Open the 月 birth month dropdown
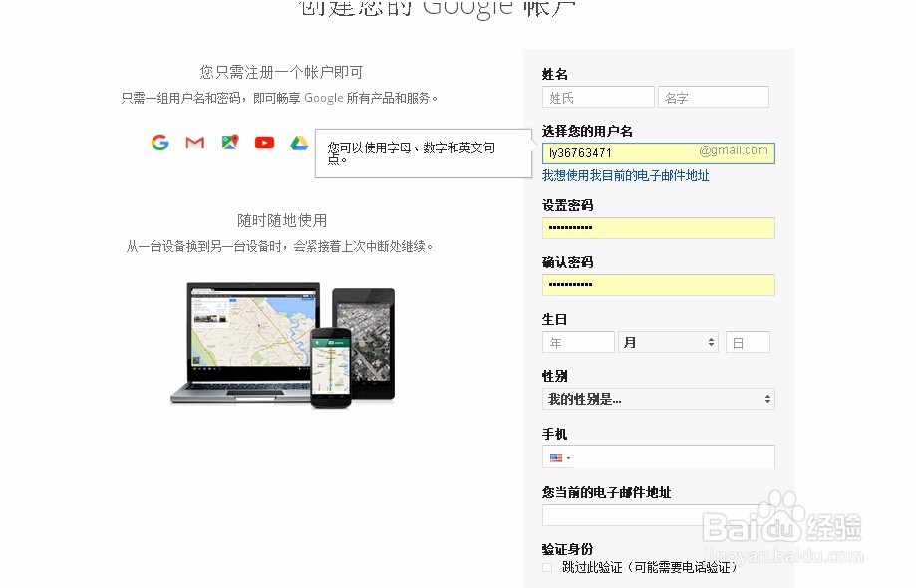 669,342
